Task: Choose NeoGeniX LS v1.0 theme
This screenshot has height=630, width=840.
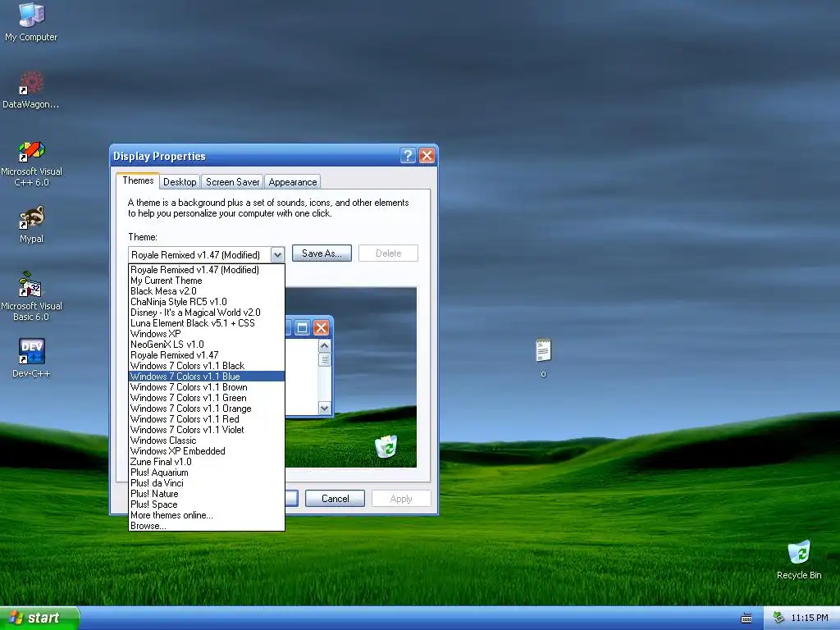Action: pos(206,345)
